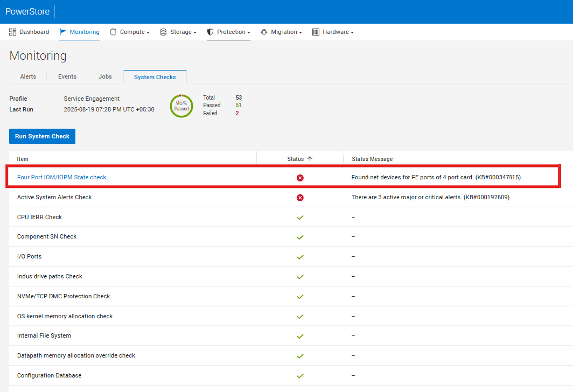Sort by the Status column header

(x=295, y=159)
